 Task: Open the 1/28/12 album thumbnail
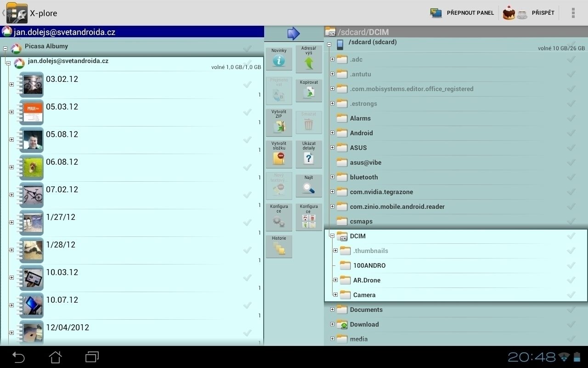[x=32, y=250]
